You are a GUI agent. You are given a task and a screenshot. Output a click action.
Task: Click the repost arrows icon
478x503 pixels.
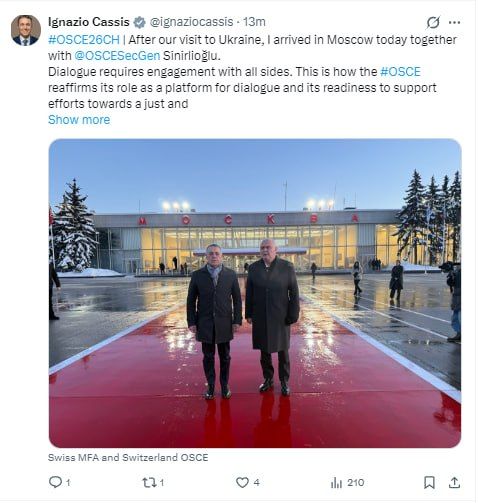point(148,482)
